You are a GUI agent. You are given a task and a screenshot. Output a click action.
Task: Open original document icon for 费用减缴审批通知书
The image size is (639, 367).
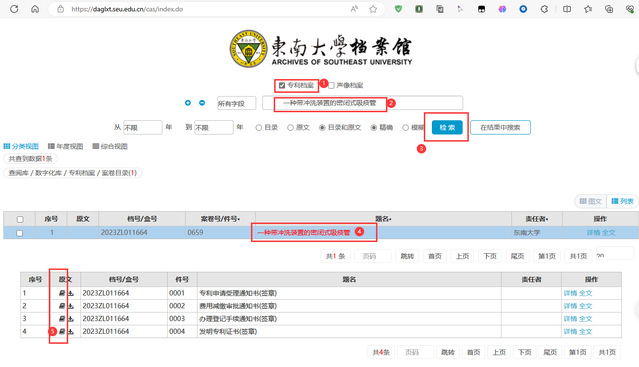[62, 306]
